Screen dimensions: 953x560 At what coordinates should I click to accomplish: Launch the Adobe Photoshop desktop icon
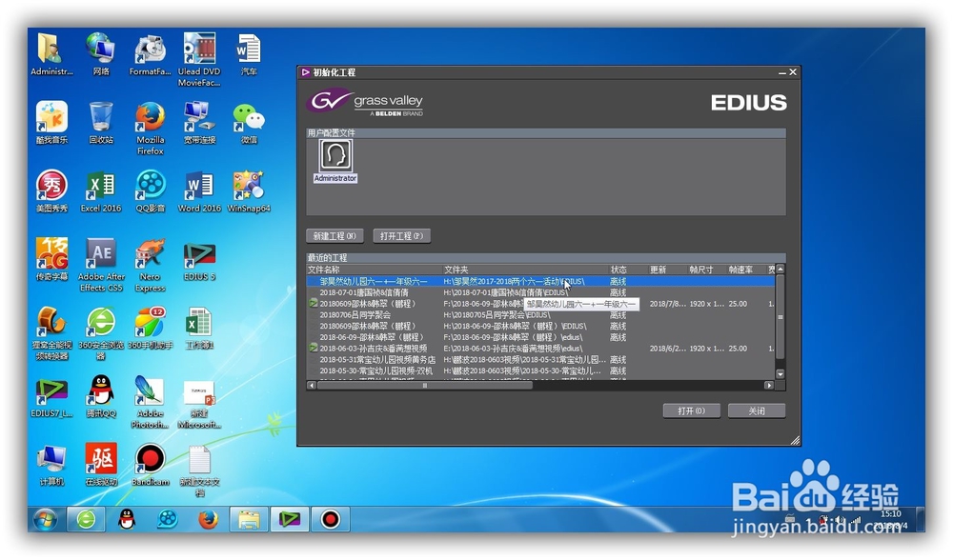(x=151, y=402)
